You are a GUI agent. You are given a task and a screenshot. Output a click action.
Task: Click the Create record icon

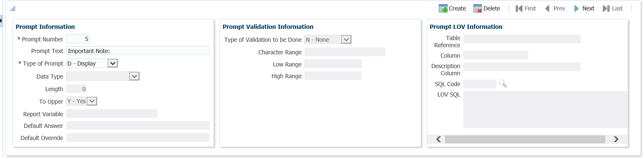443,8
